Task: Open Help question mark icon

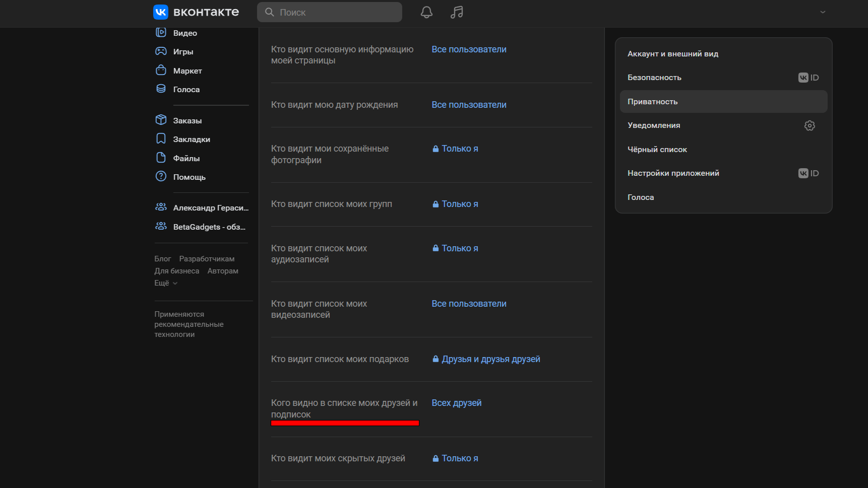Action: (161, 177)
